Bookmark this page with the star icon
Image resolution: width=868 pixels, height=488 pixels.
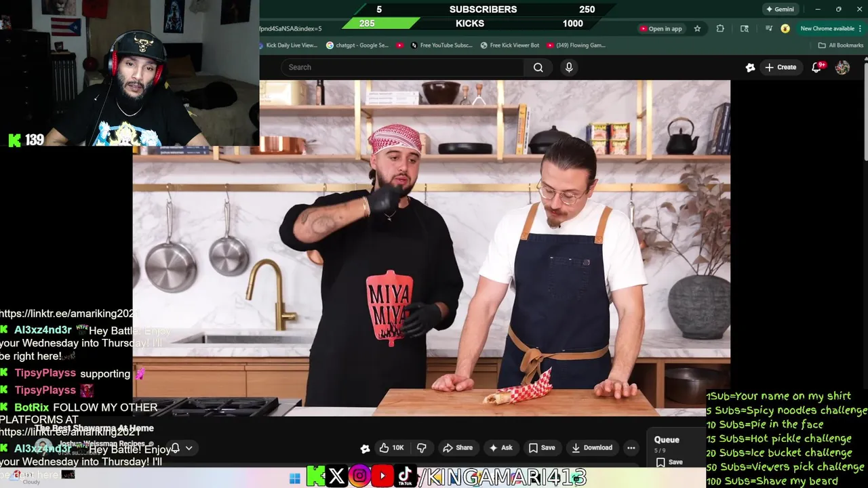697,28
